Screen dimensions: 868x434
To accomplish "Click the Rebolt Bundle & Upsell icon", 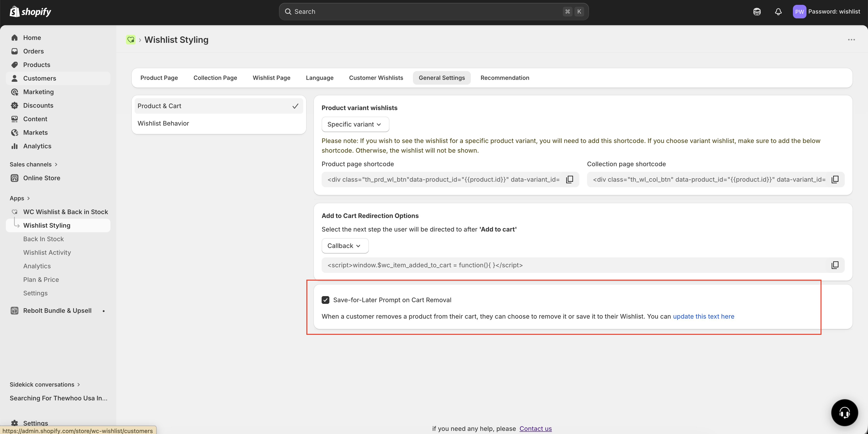I will click(x=15, y=310).
